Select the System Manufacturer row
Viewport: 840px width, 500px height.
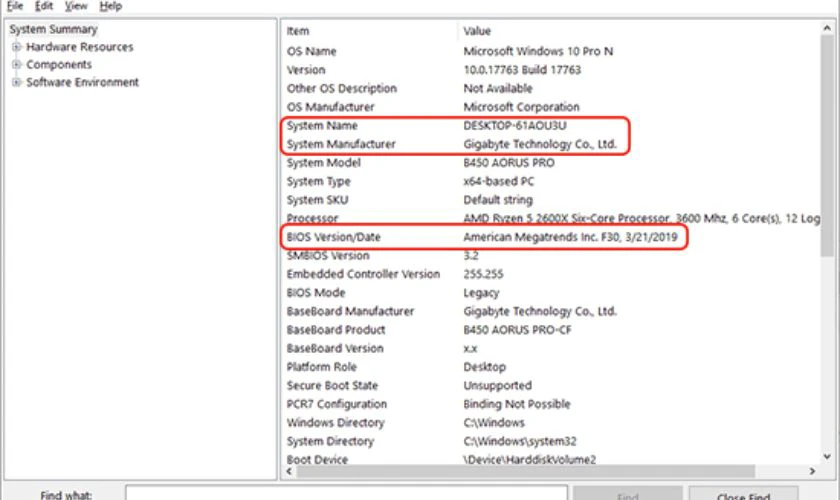(551, 144)
